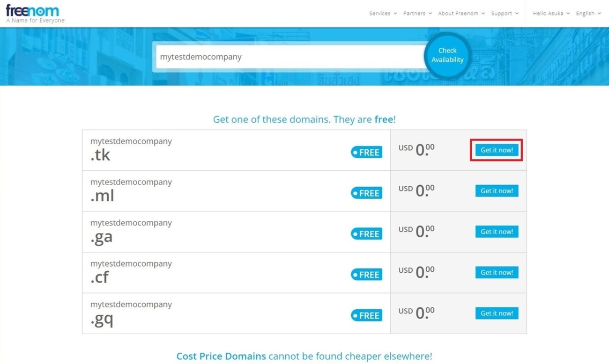Click the FREE badge for .ga domain
The image size is (609, 364).
coord(366,233)
